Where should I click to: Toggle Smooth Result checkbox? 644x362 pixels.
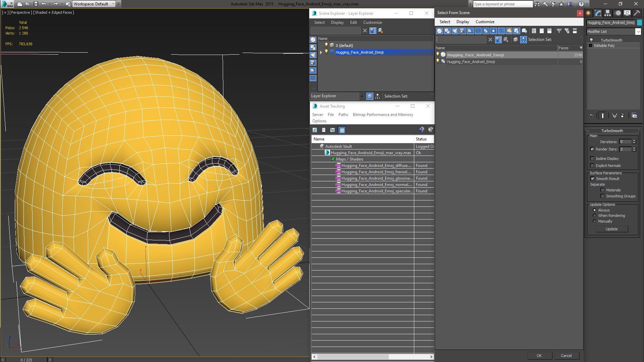point(592,179)
